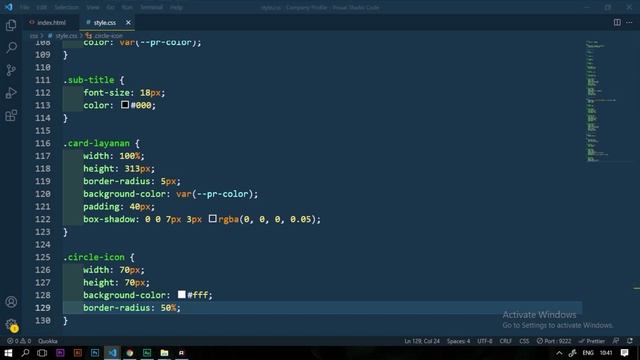The height and width of the screenshot is (360, 640).
Task: Open the Windows Action Center notifications
Action: point(624,353)
